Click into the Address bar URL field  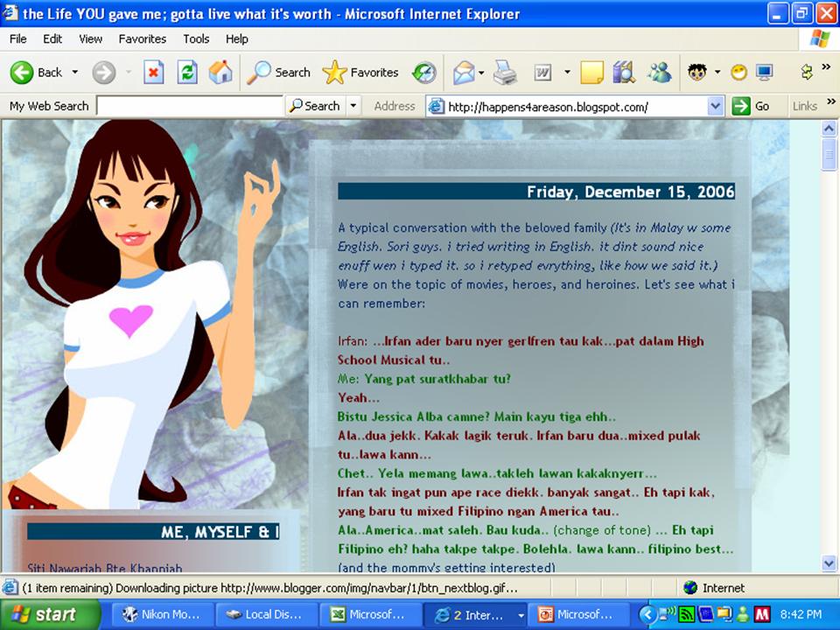point(577,106)
